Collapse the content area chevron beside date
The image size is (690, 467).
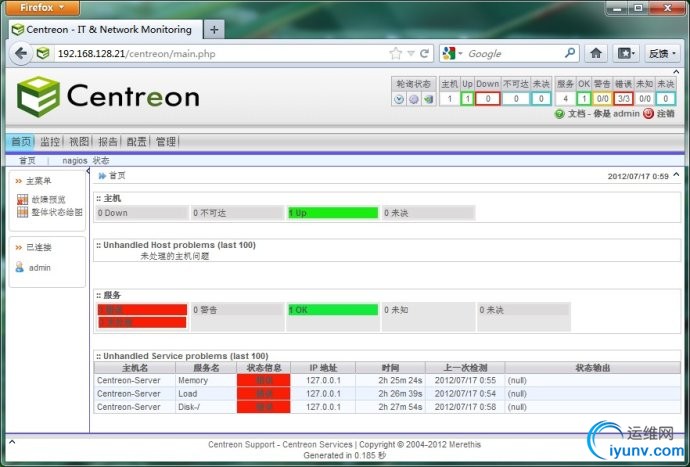coord(676,175)
